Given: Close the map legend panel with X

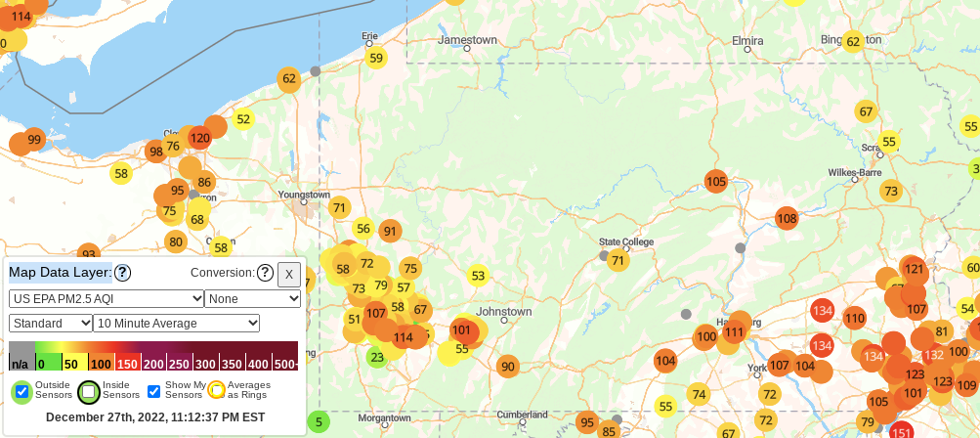Looking at the screenshot, I should (x=289, y=274).
